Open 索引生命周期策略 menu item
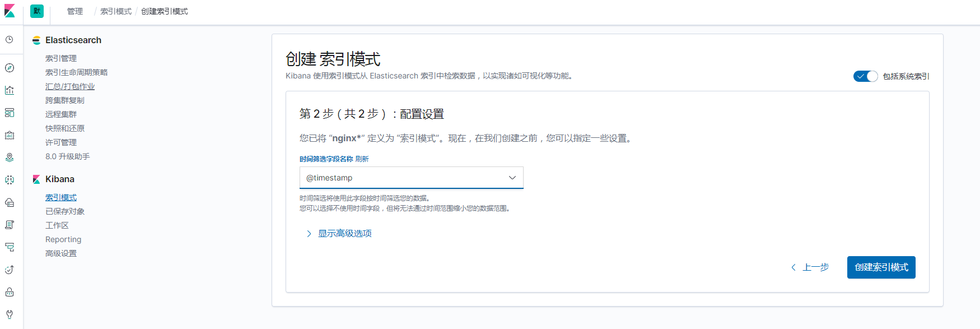 [x=77, y=72]
